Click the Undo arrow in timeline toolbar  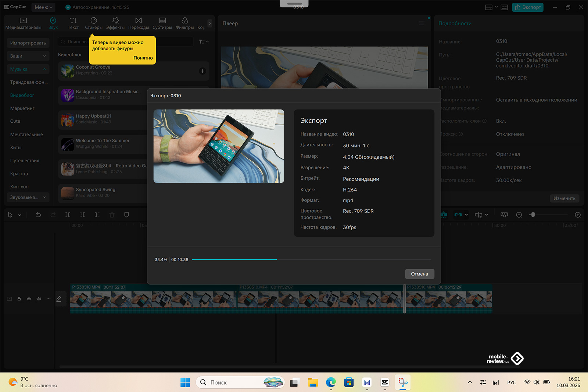[x=38, y=215]
